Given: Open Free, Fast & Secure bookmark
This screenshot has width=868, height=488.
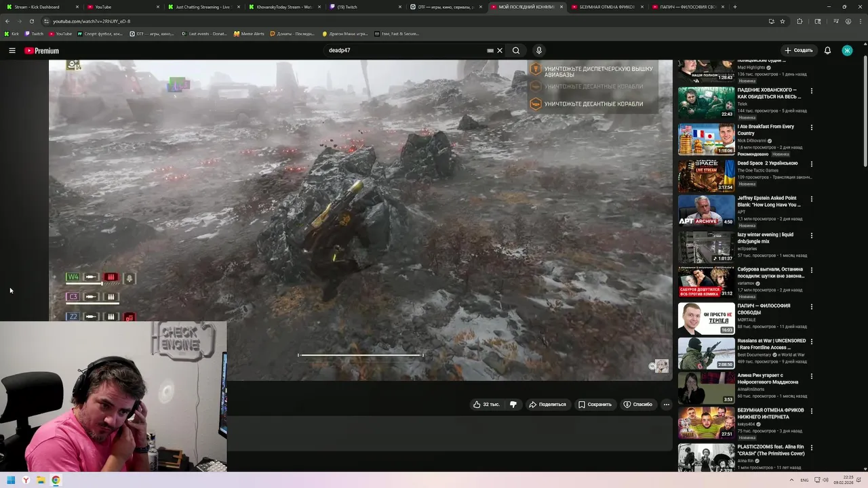Looking at the screenshot, I should tap(397, 33).
